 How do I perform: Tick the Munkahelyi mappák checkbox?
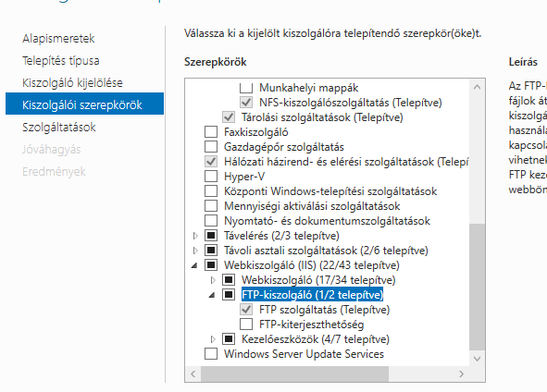(x=246, y=88)
